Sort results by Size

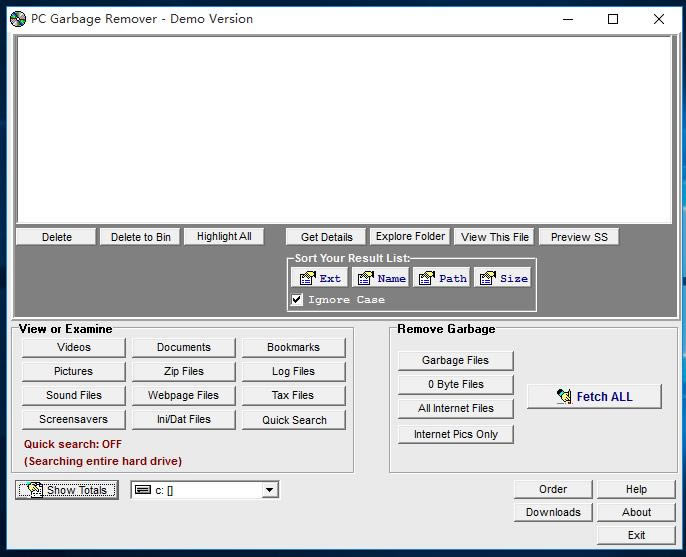pos(503,278)
